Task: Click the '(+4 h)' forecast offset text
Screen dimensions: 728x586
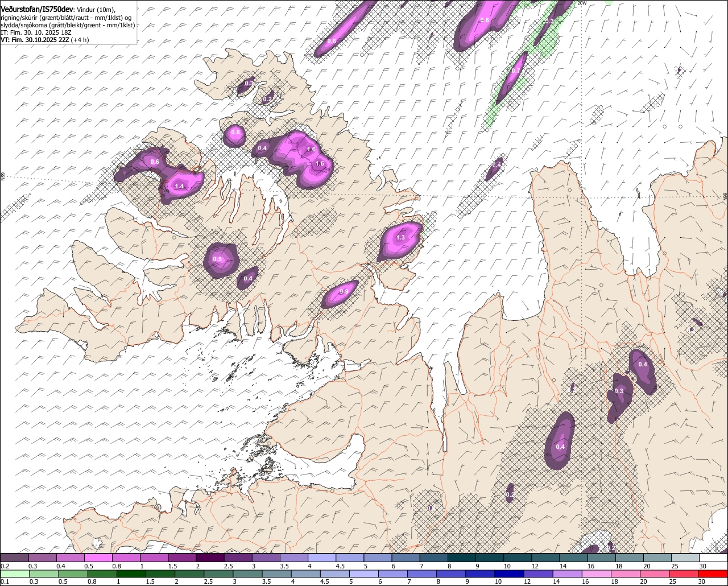Action: tap(80, 40)
